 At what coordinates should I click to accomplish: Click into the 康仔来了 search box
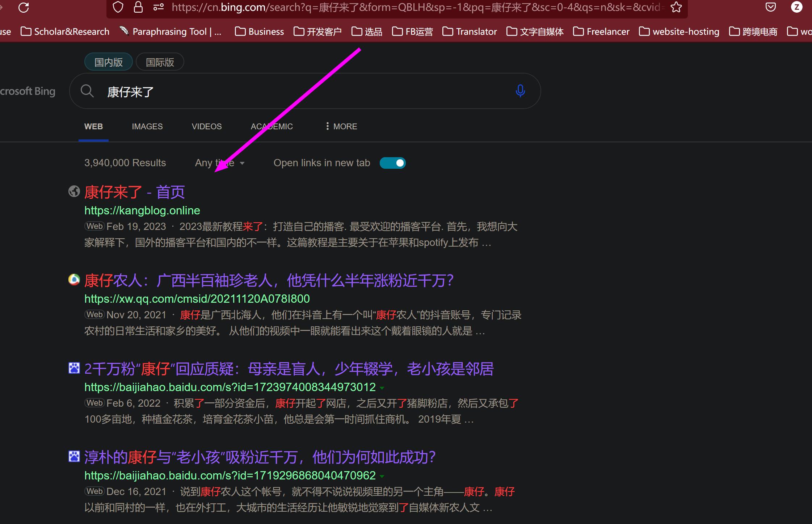(x=305, y=91)
